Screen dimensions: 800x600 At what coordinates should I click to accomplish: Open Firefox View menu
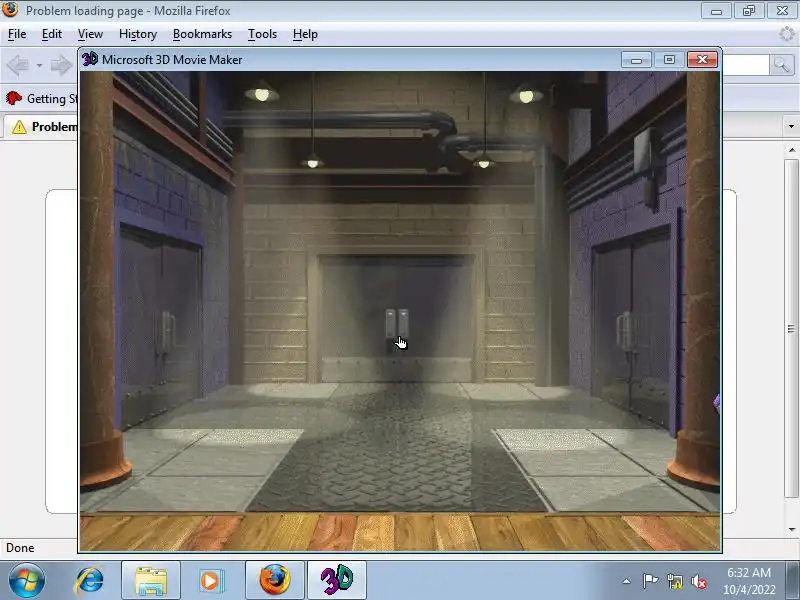coord(90,34)
